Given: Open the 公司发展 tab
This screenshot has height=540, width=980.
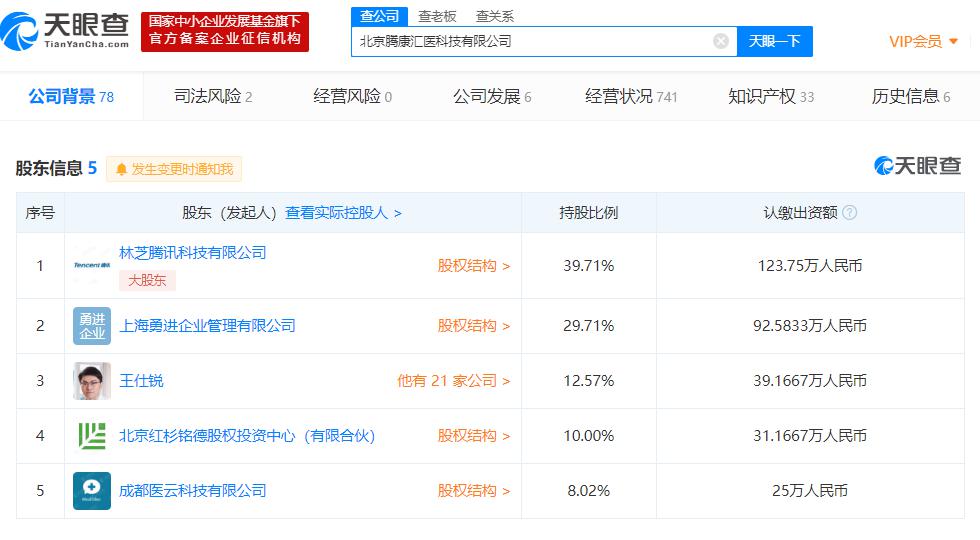Looking at the screenshot, I should point(492,96).
